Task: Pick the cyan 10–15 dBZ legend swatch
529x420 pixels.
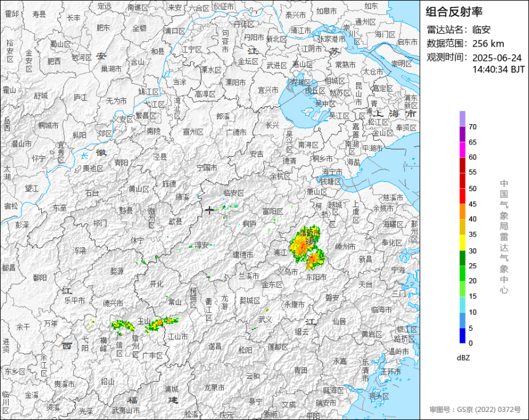Action: coord(462,304)
